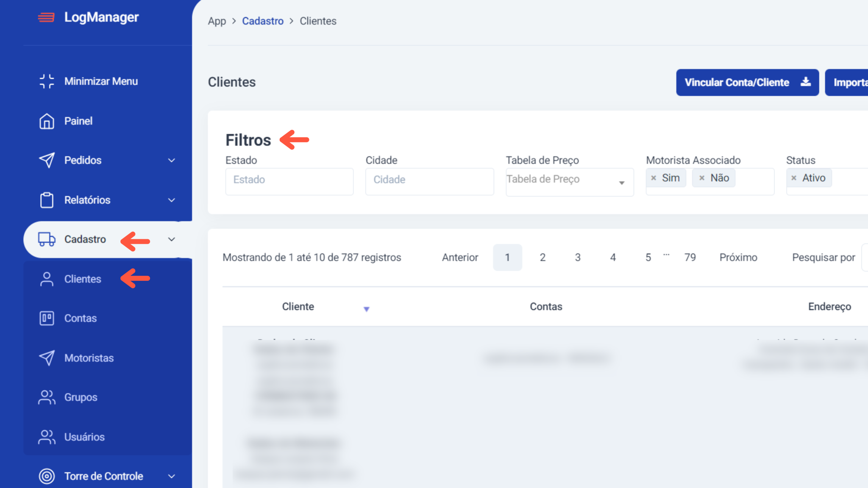Open the Cadastro breadcrumb link
Image resolution: width=868 pixels, height=488 pixels.
click(x=263, y=21)
